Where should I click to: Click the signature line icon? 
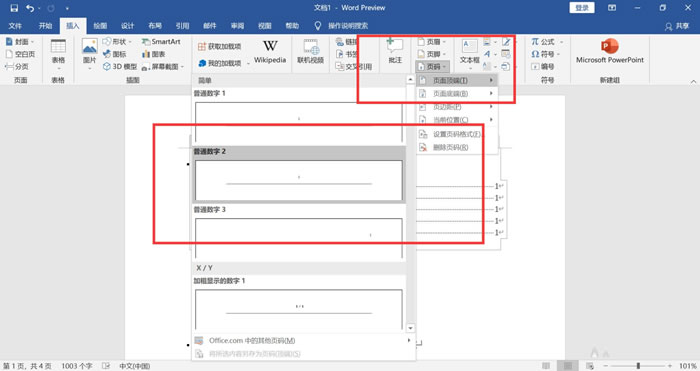pyautogui.click(x=506, y=42)
